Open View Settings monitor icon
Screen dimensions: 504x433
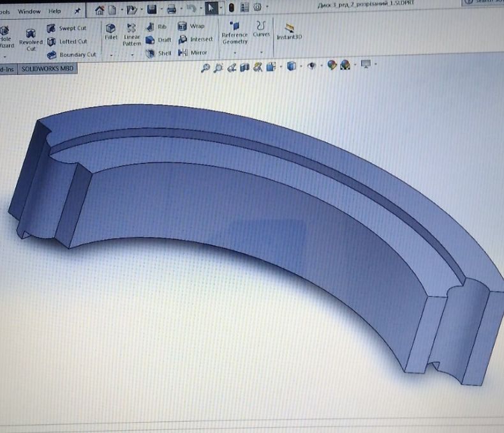tap(366, 65)
